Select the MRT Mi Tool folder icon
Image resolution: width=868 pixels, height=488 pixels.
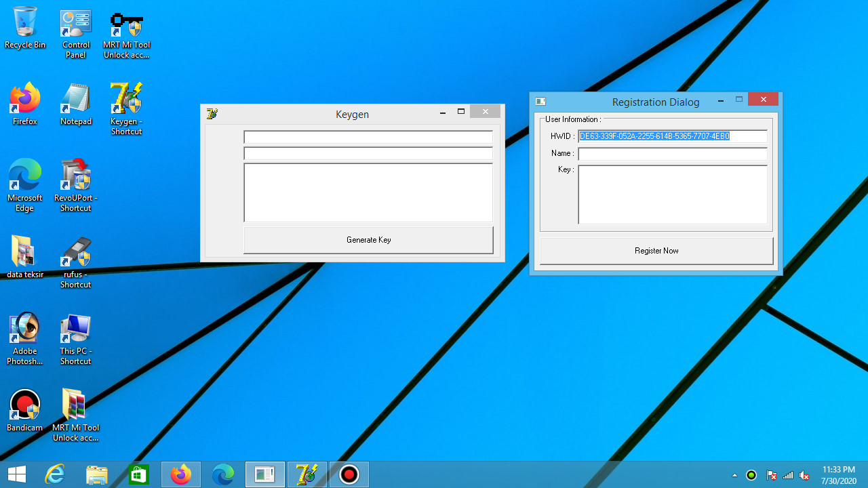(x=75, y=415)
